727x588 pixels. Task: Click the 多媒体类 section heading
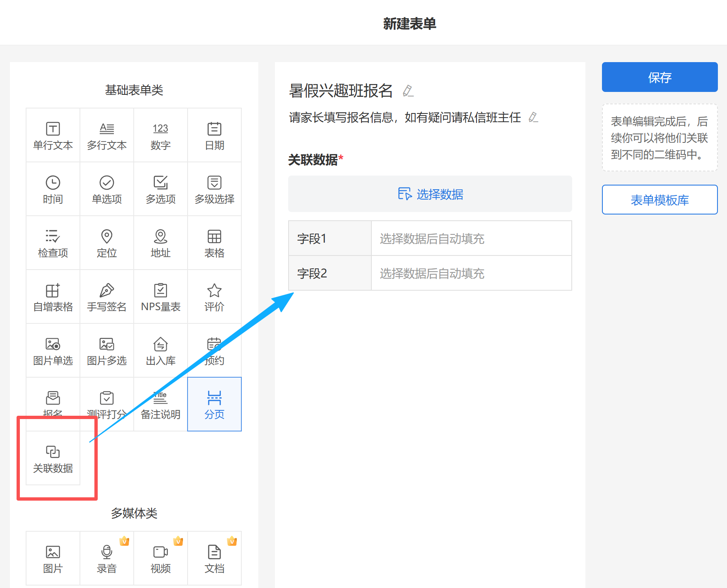click(134, 513)
